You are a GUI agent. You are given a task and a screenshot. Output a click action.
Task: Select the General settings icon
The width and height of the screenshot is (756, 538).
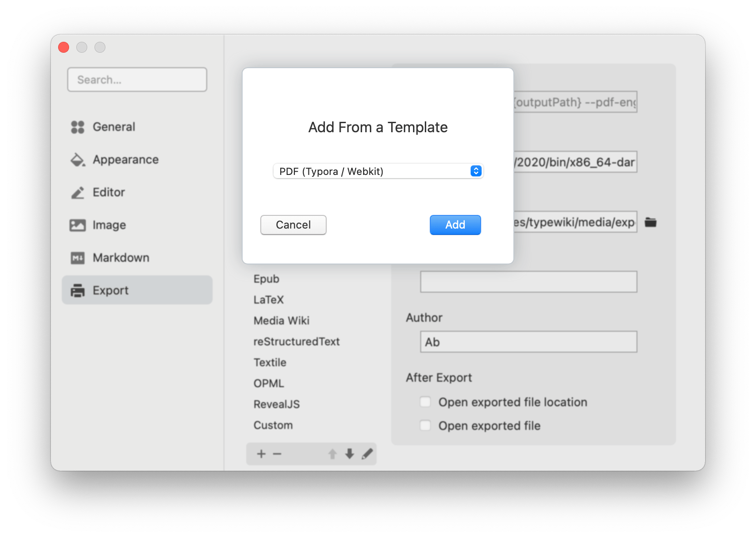coord(78,127)
